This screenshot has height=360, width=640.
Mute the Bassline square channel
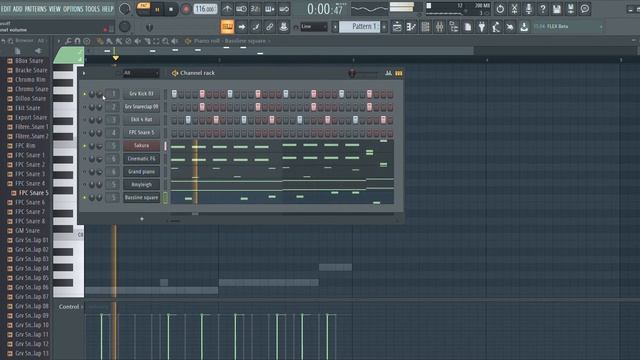coord(85,198)
